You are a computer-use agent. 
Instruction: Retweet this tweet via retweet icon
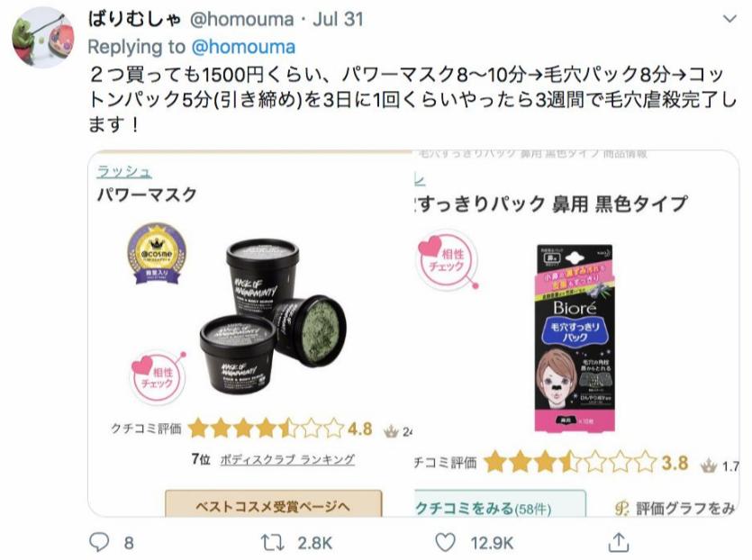point(272,543)
